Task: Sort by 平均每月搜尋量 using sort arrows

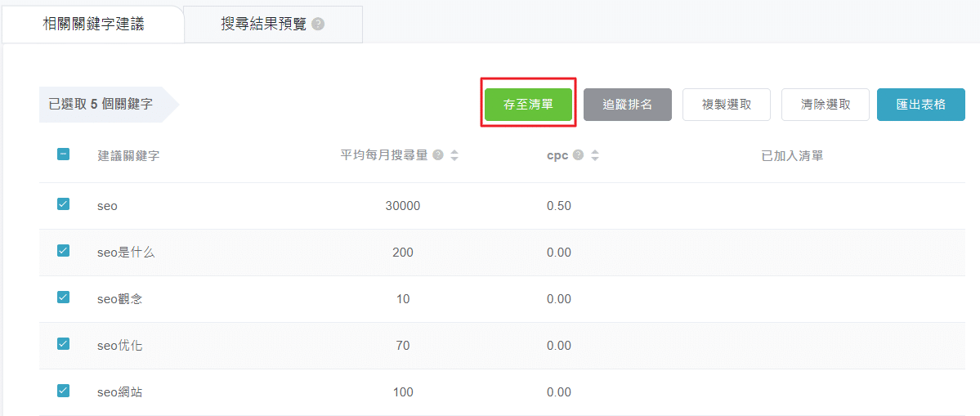Action: 454,155
